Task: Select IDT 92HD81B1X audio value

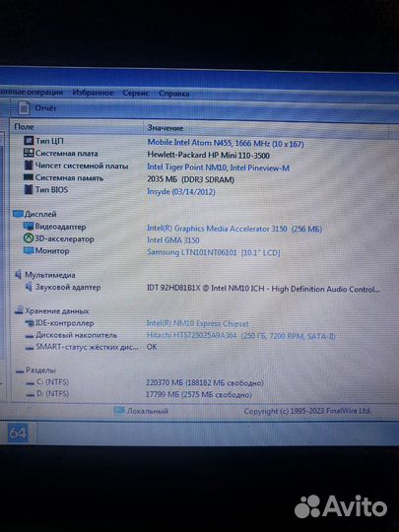Action: (263, 289)
